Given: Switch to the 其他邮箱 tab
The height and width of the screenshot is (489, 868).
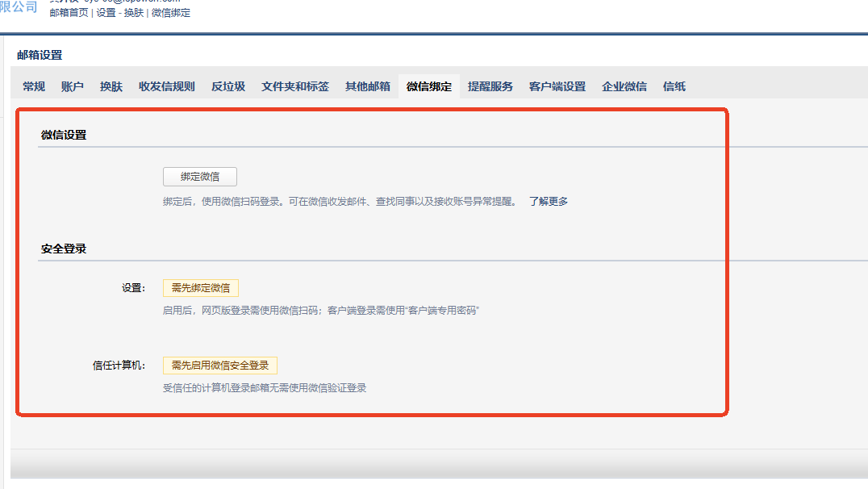Looking at the screenshot, I should [368, 86].
